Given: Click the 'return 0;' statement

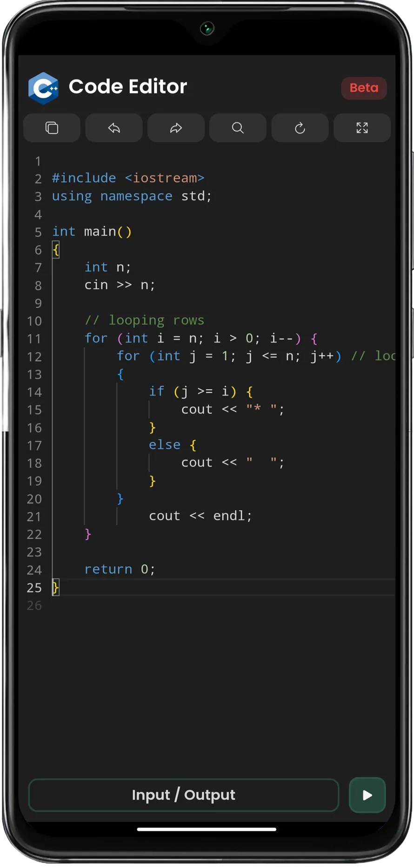Looking at the screenshot, I should (x=120, y=570).
